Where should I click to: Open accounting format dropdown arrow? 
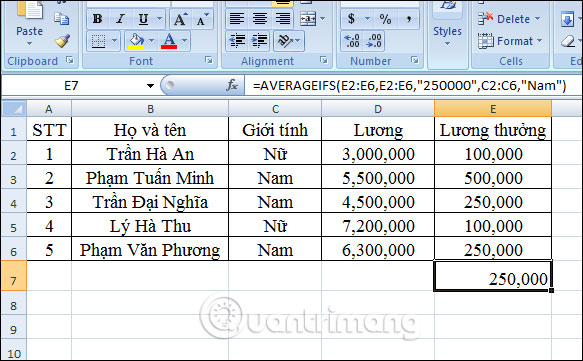click(x=367, y=19)
